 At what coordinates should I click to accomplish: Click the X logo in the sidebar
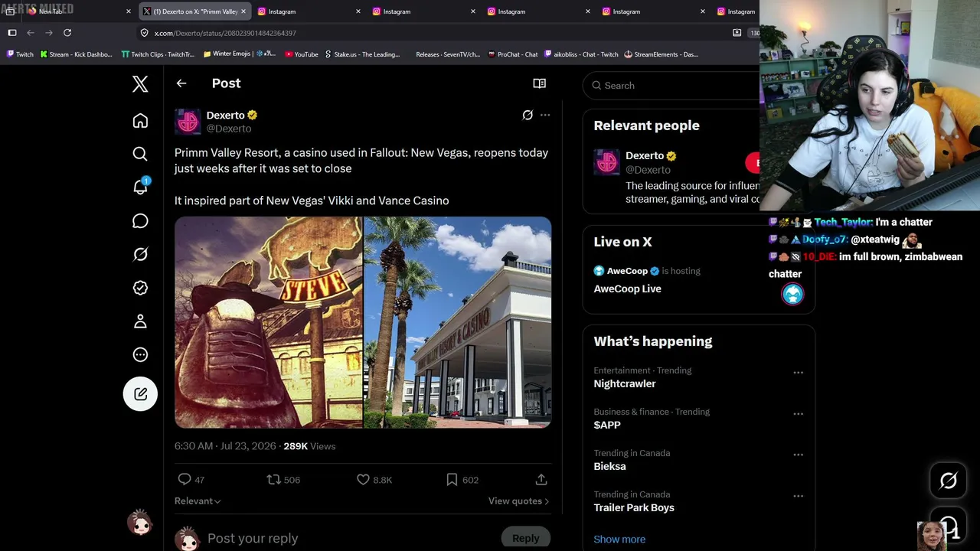click(x=140, y=83)
